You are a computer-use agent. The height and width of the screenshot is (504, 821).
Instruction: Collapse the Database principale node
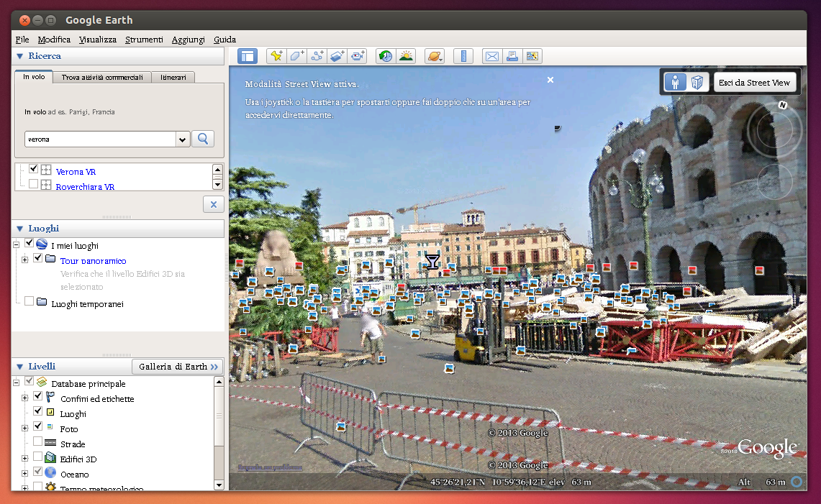pos(17,382)
